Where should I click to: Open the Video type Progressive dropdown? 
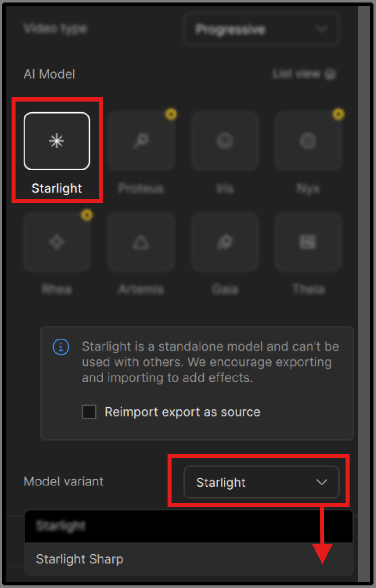[x=261, y=29]
